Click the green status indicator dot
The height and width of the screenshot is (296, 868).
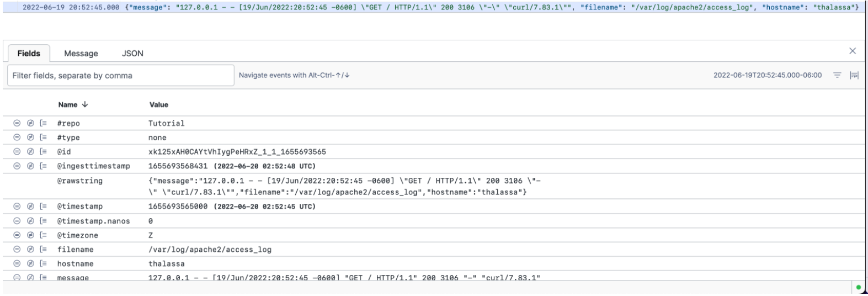[858, 288]
